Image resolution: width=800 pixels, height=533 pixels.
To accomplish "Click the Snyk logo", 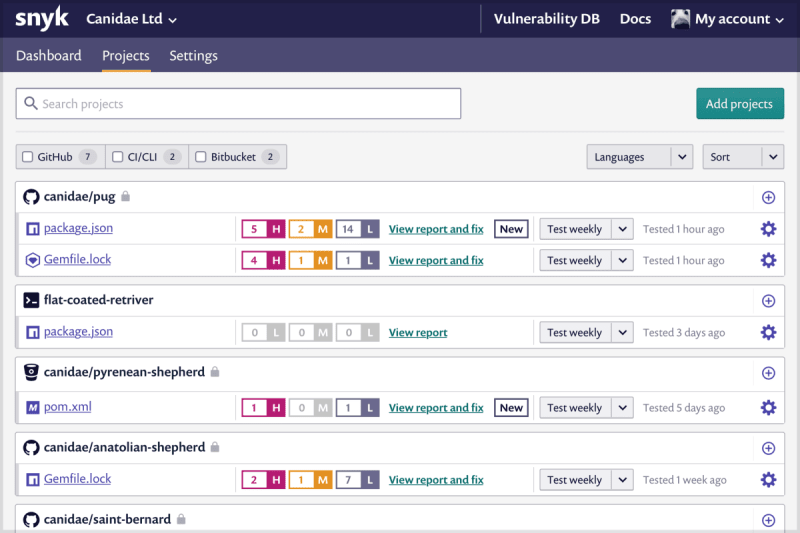I will point(41,18).
